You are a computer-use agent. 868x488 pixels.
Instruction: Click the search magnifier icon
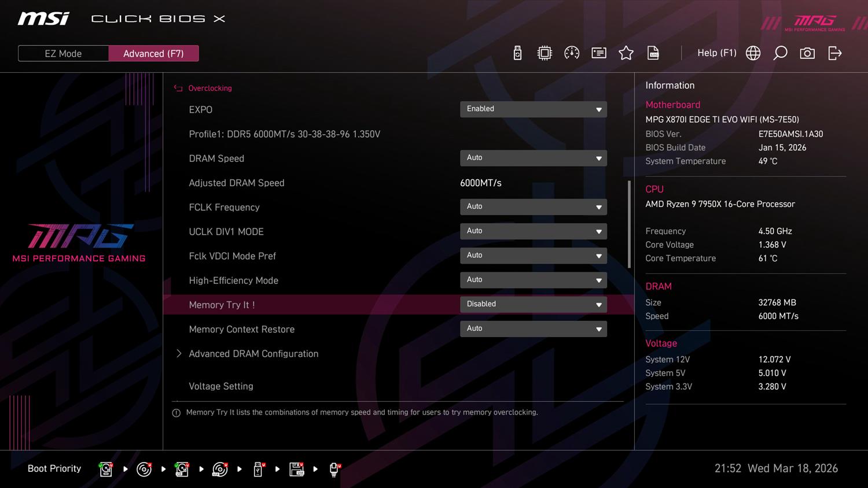[780, 53]
